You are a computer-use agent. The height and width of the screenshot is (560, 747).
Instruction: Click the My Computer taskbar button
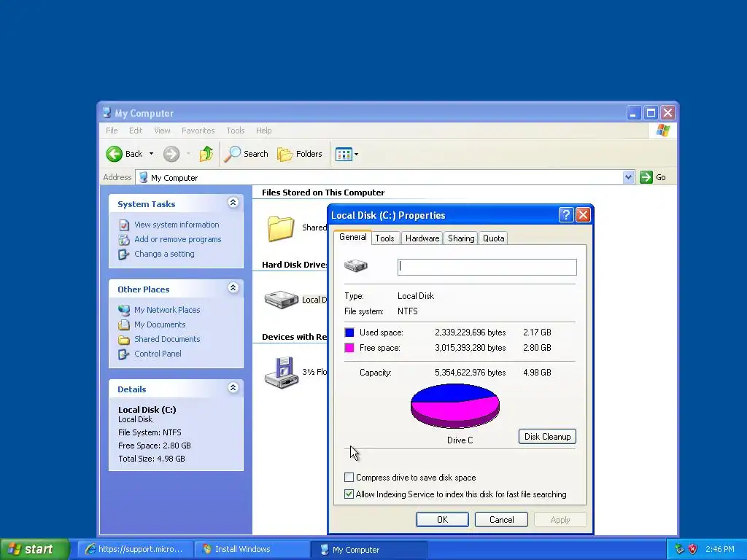[x=369, y=549]
